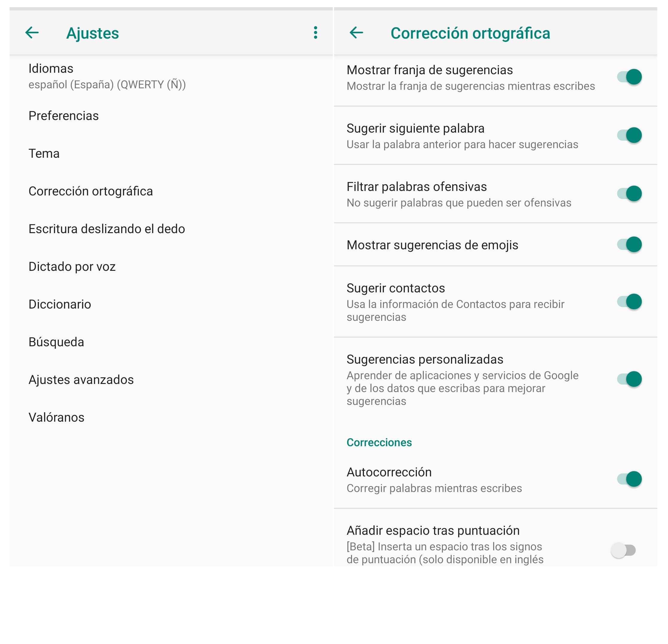The width and height of the screenshot is (668, 644).
Task: Disable the Autocorrección switch
Action: pyautogui.click(x=629, y=479)
